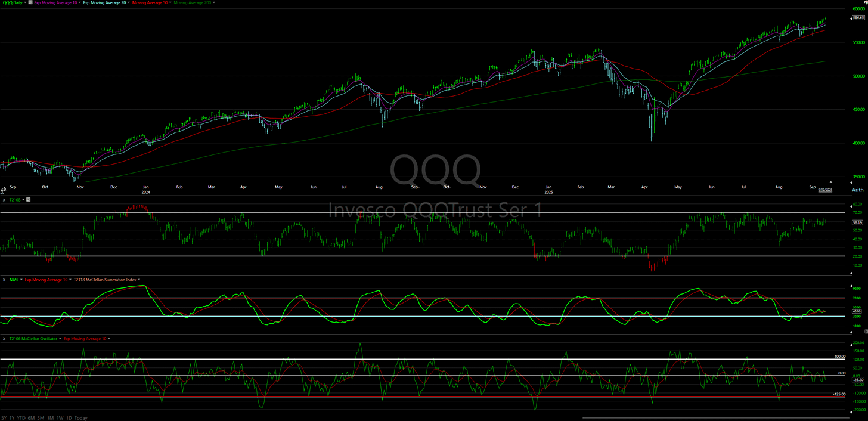This screenshot has width=868, height=421.
Task: Close the NASI indicator pane
Action: point(4,280)
